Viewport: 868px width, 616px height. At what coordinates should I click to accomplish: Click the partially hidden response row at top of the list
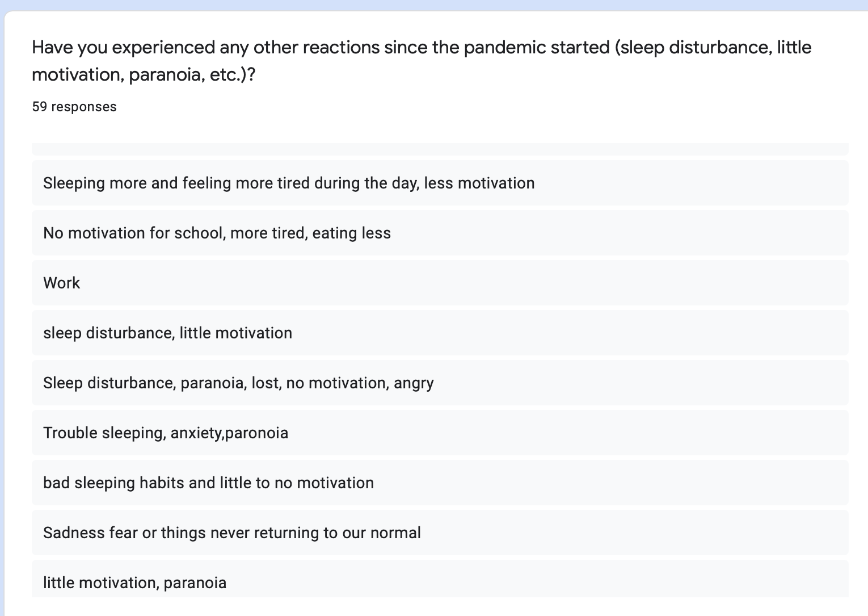pyautogui.click(x=440, y=149)
